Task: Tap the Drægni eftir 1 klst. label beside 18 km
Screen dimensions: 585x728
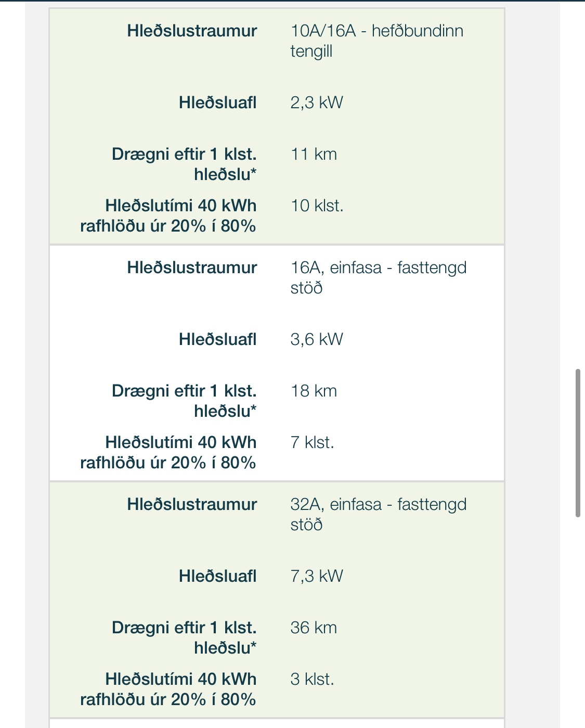Action: pos(184,401)
